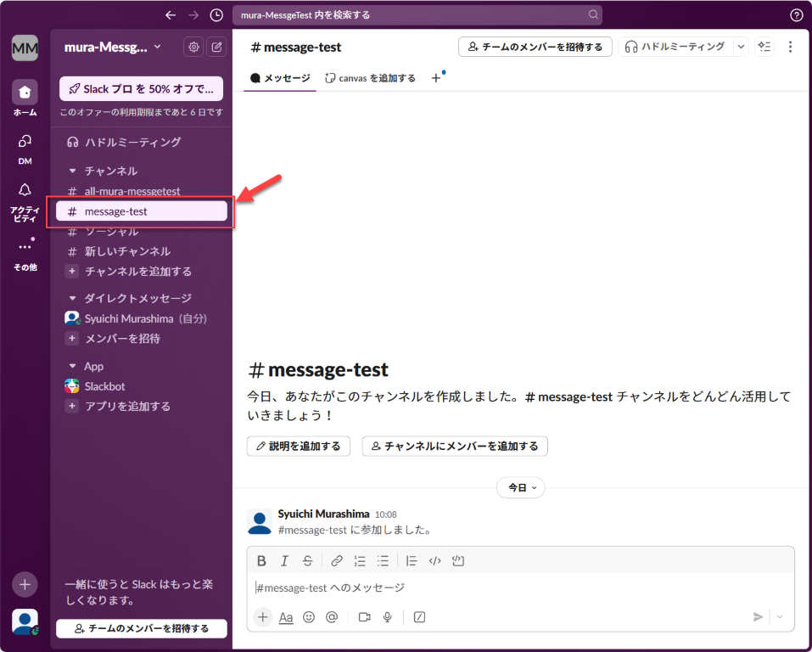Open the huddle options dropdown arrow
The width and height of the screenshot is (812, 652).
click(741, 47)
